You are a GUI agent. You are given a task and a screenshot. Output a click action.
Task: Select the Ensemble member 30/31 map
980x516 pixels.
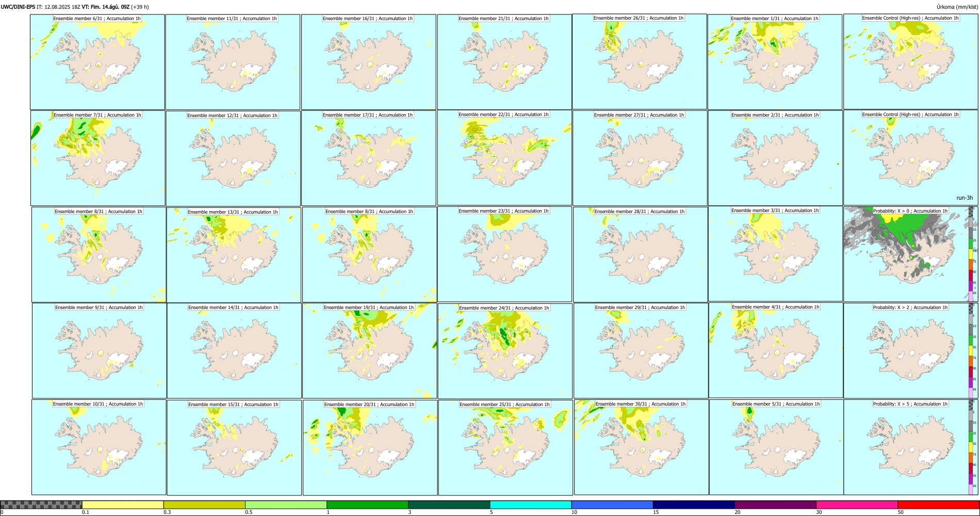pyautogui.click(x=641, y=447)
